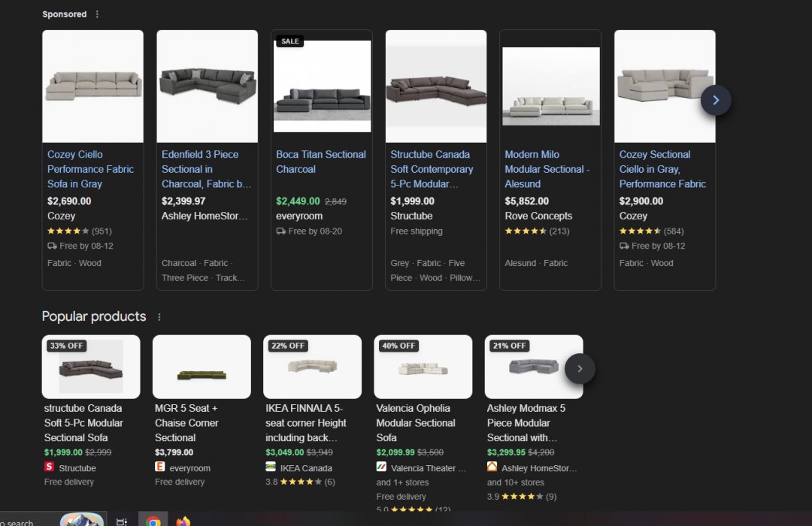Image resolution: width=812 pixels, height=526 pixels.
Task: Click the $3,799.00 MGR price
Action: pyautogui.click(x=174, y=452)
